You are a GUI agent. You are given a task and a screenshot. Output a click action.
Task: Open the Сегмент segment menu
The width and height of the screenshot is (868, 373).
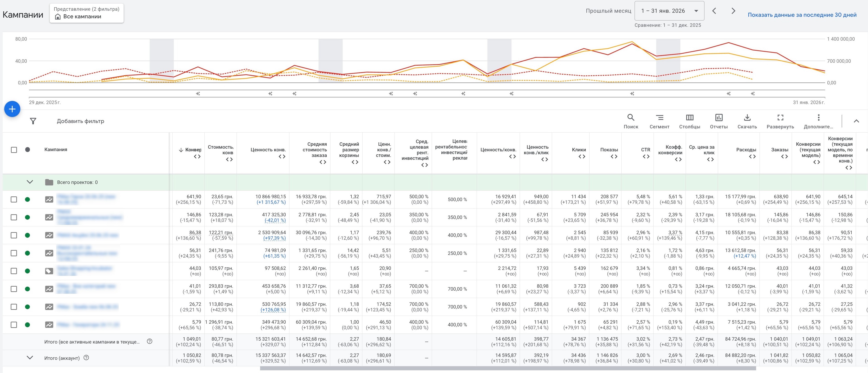[x=659, y=121]
